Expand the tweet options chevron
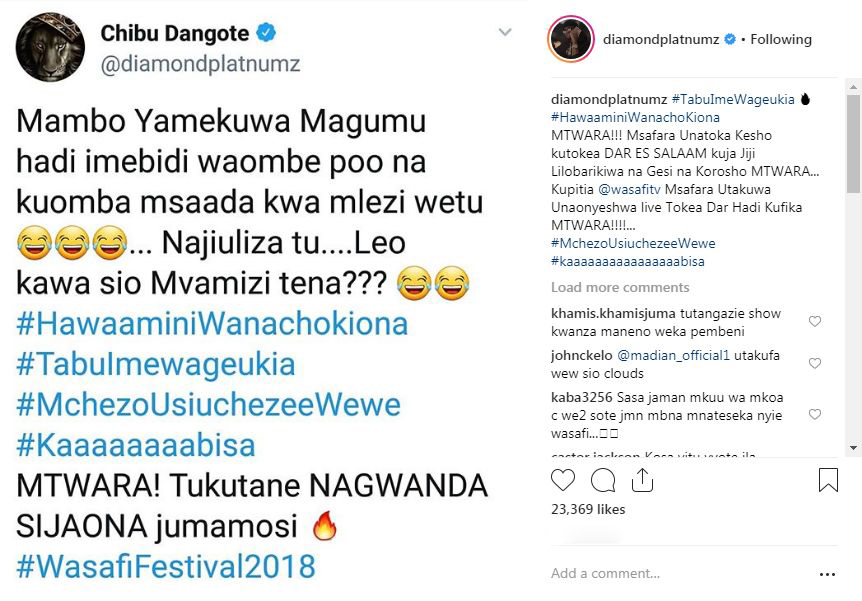This screenshot has width=862, height=601. 505,32
